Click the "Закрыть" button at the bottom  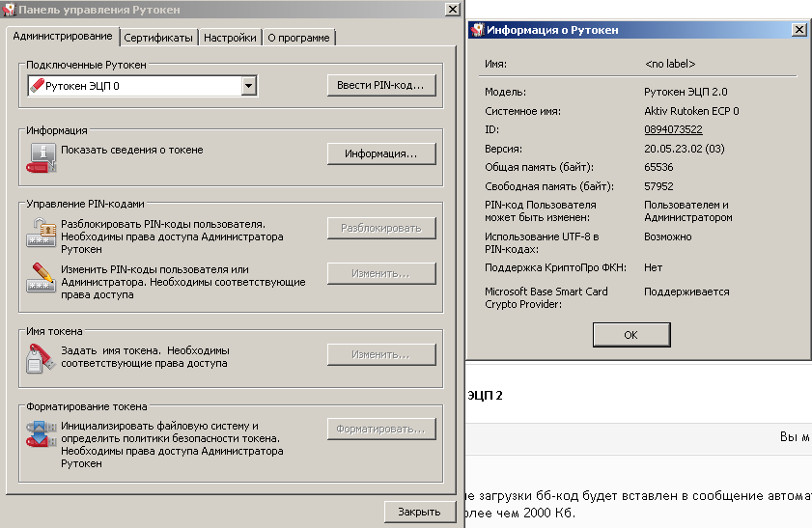coord(419,512)
